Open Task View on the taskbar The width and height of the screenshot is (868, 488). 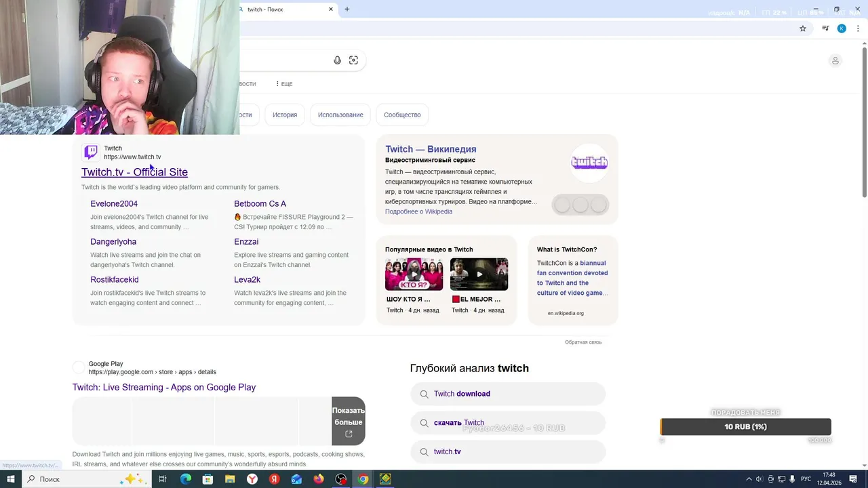[x=163, y=479]
